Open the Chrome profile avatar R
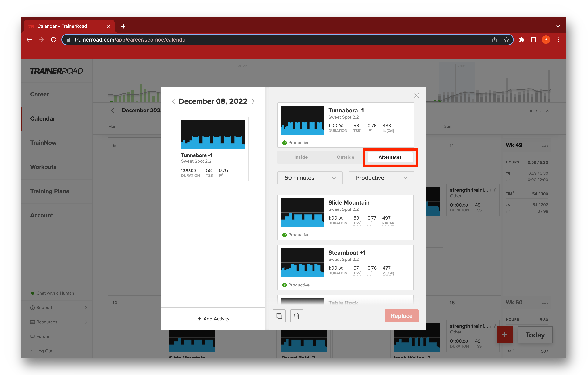The image size is (588, 375). coord(546,40)
